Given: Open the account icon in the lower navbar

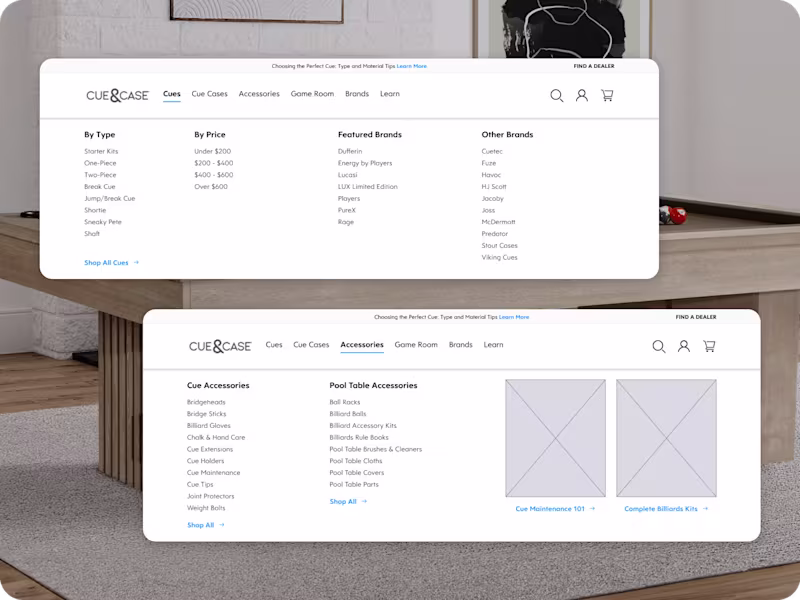Looking at the screenshot, I should pos(684,346).
